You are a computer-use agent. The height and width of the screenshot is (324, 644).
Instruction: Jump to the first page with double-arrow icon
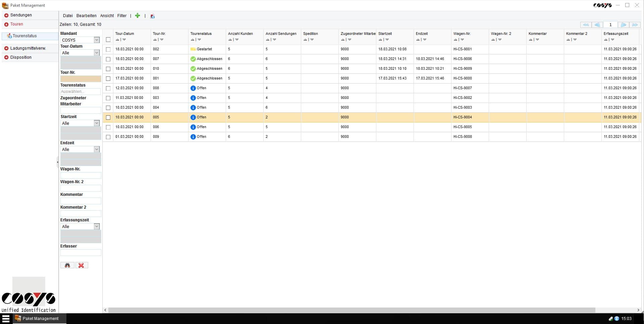point(586,24)
